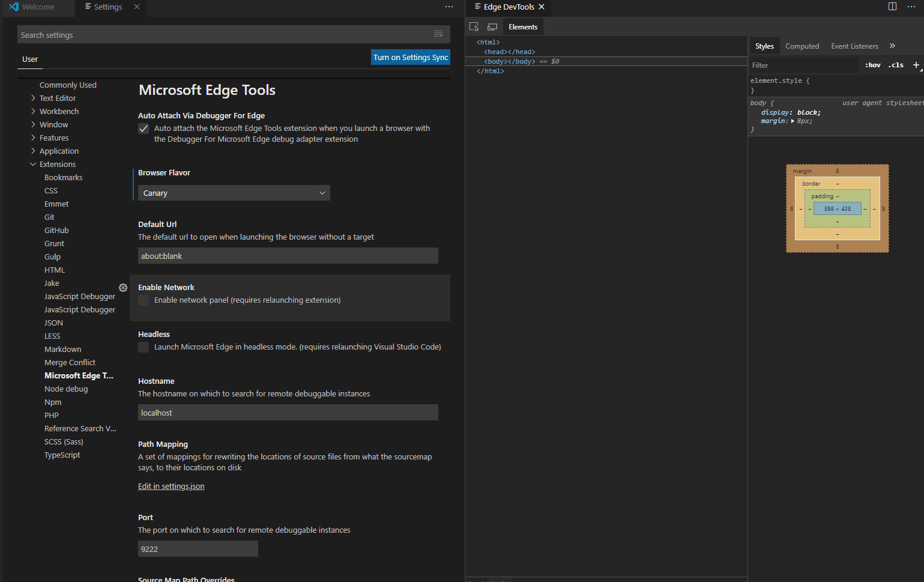Toggle the device emulation screencast icon

click(492, 27)
